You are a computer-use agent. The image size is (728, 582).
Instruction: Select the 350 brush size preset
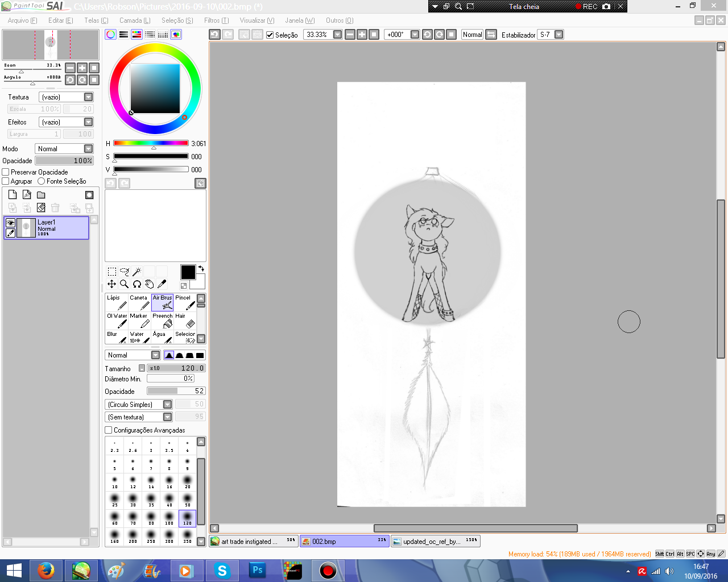pos(187,537)
